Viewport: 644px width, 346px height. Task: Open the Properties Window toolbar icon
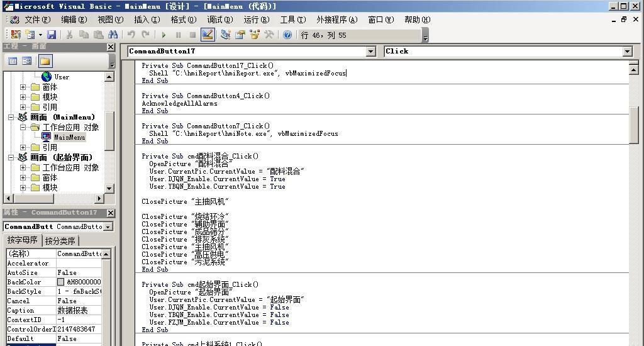point(240,35)
